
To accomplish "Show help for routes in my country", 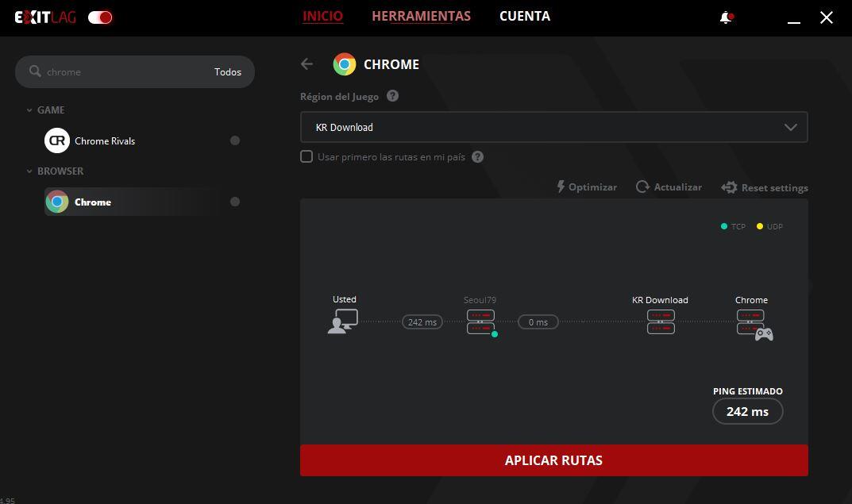I will click(478, 157).
